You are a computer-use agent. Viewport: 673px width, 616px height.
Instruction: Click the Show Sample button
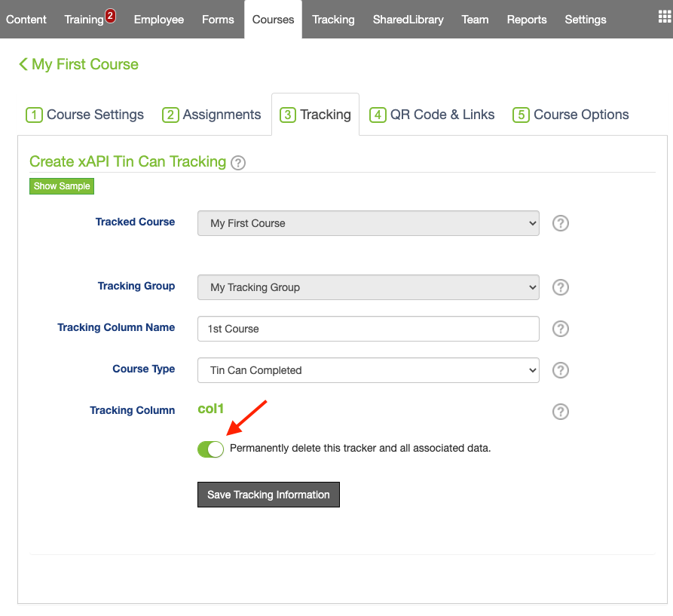click(x=62, y=186)
